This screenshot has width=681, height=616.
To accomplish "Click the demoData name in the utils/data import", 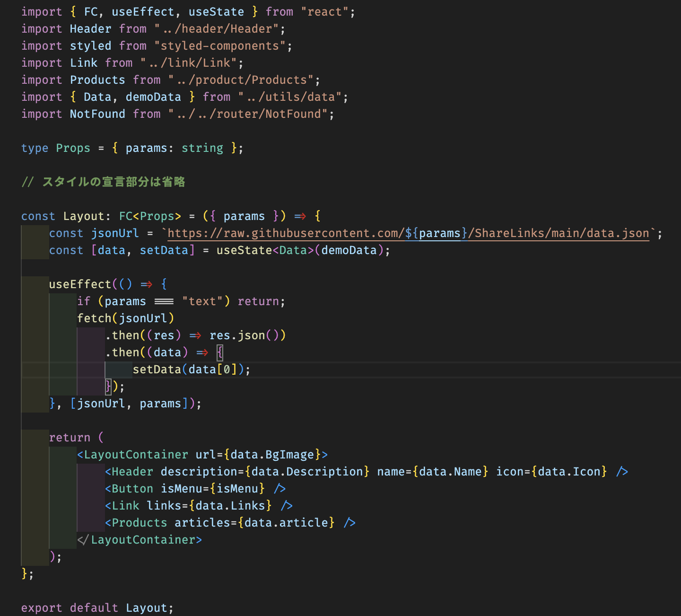I will coord(153,97).
